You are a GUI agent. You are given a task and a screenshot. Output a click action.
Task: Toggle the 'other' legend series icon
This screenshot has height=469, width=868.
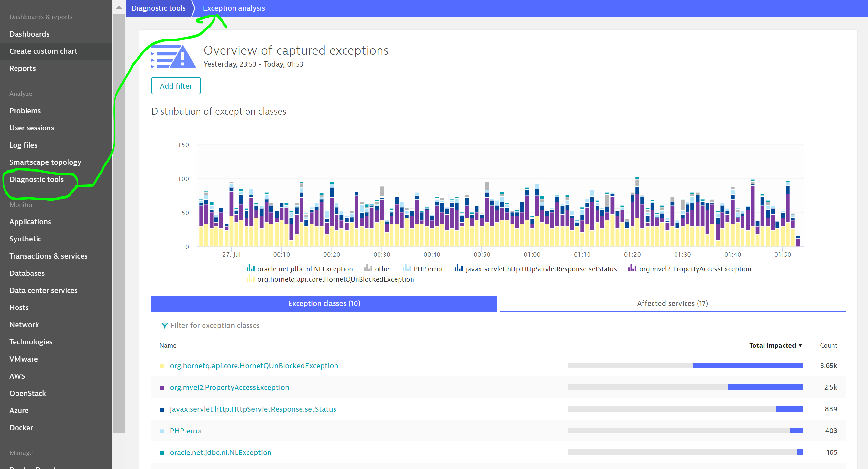(x=368, y=268)
